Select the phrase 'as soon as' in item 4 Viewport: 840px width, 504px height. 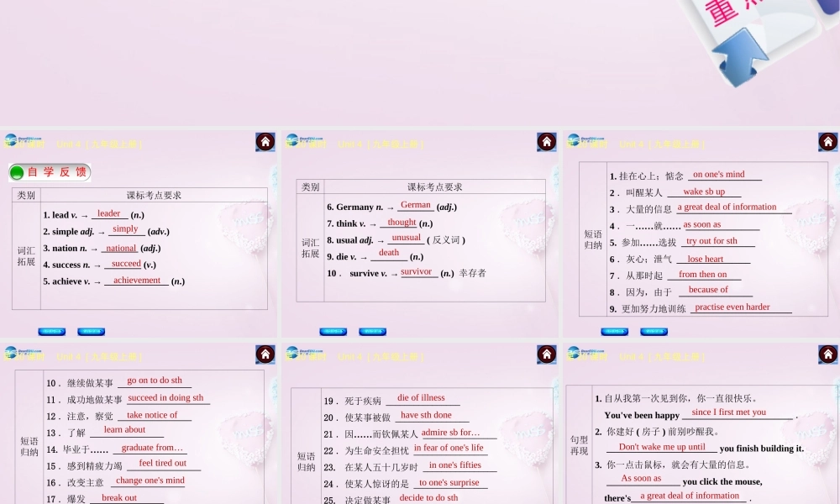701,224
